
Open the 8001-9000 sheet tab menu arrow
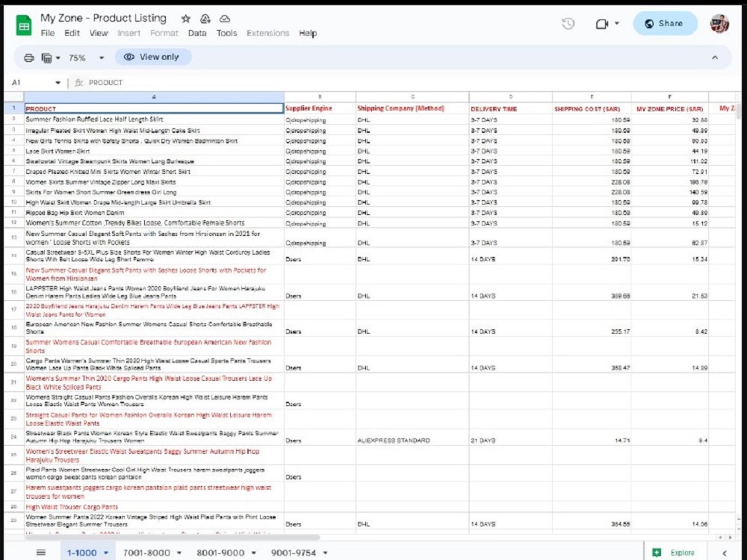point(254,553)
